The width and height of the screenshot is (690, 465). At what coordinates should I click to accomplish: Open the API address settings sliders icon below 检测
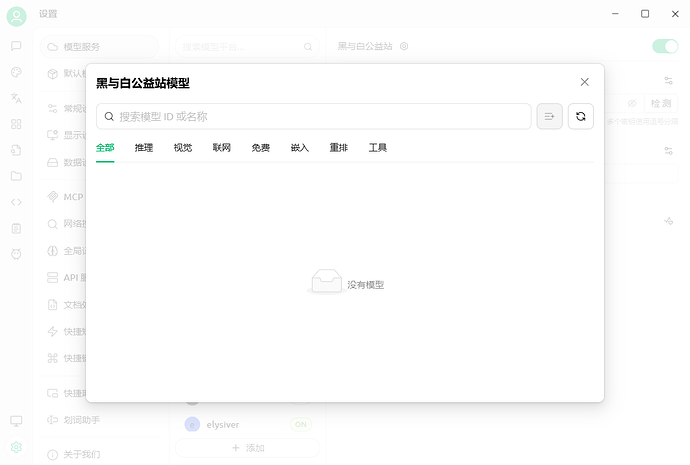(668, 151)
